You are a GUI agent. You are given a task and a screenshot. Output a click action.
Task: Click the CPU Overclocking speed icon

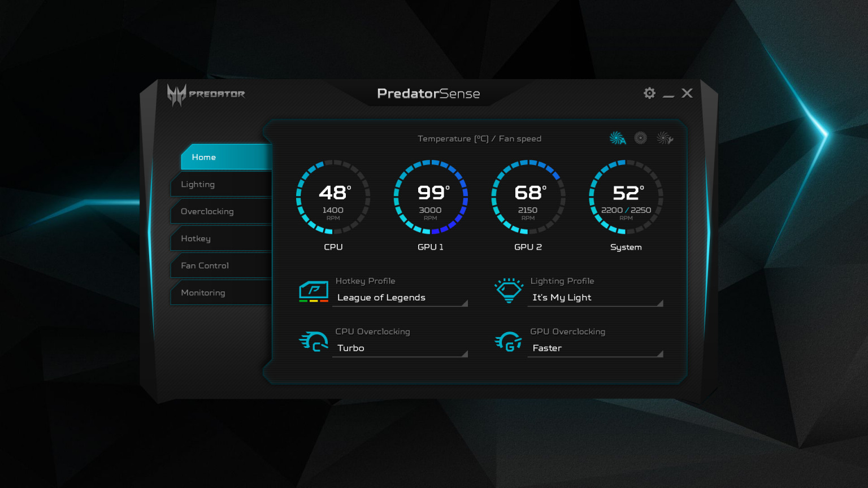(x=314, y=342)
